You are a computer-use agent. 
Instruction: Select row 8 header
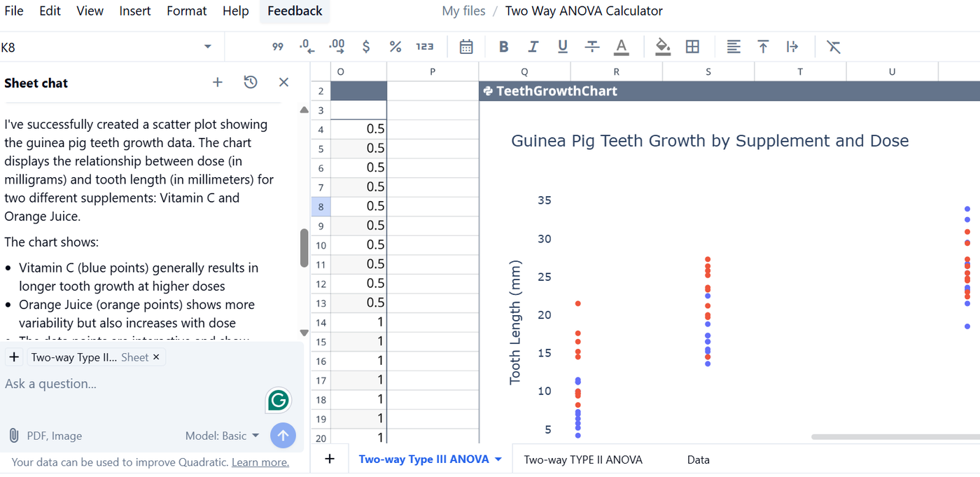click(321, 207)
